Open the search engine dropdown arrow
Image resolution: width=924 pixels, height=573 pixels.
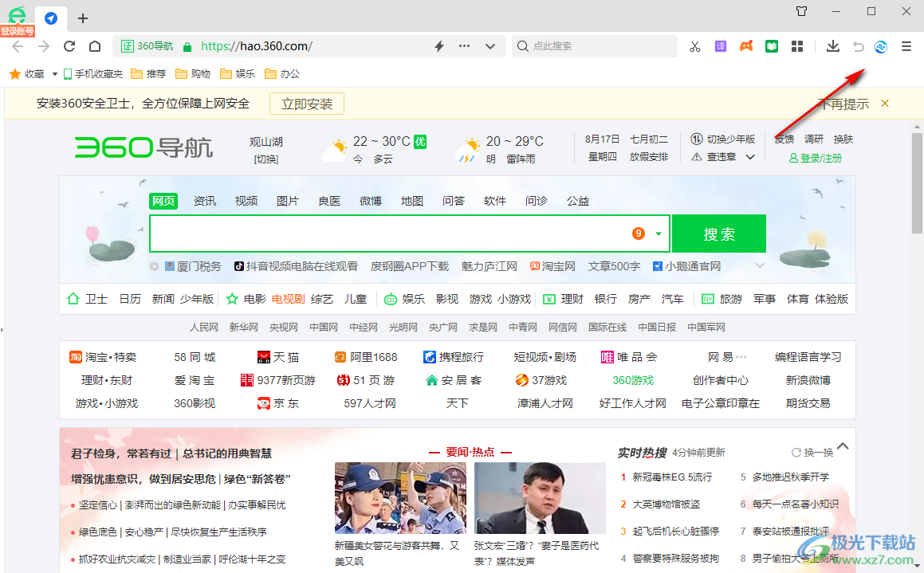pyautogui.click(x=659, y=234)
